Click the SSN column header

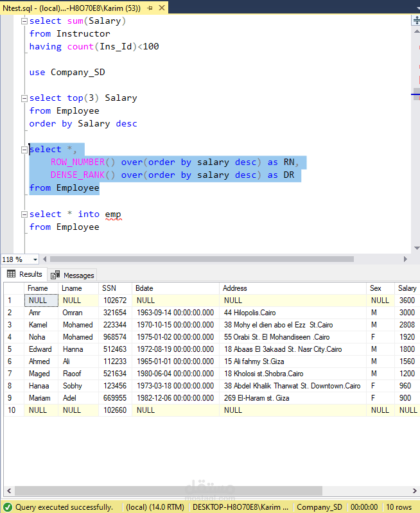pyautogui.click(x=115, y=288)
